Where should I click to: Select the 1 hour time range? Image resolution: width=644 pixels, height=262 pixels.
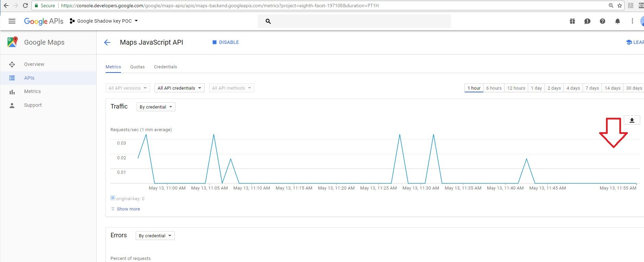pos(474,88)
